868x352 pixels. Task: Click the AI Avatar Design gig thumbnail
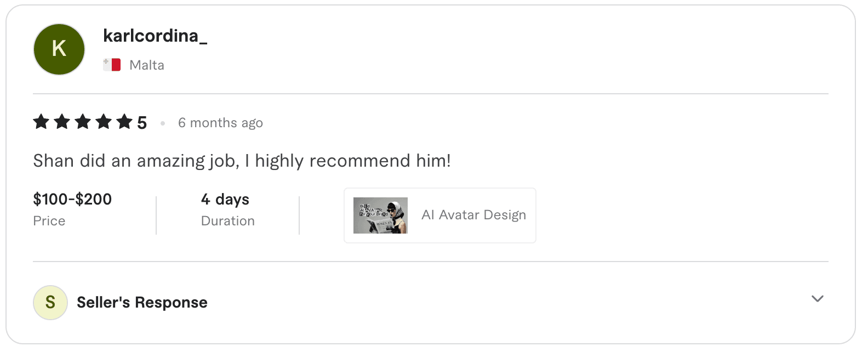[x=380, y=215]
